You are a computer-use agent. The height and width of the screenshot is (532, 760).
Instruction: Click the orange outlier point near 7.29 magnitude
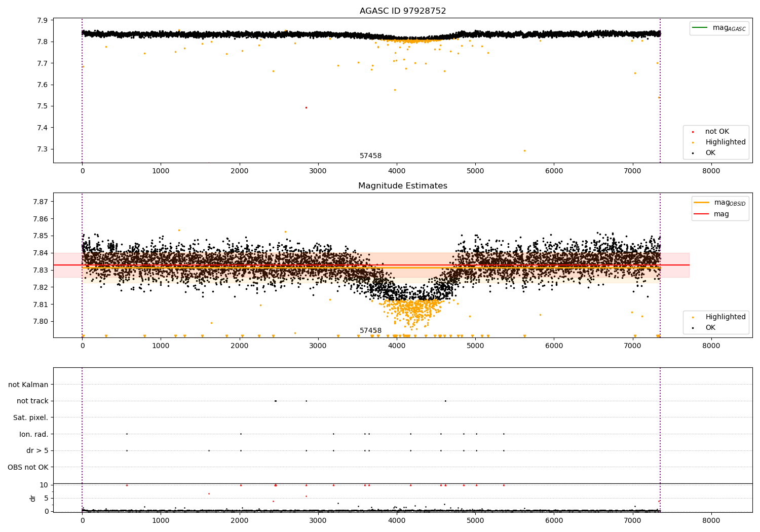[524, 150]
